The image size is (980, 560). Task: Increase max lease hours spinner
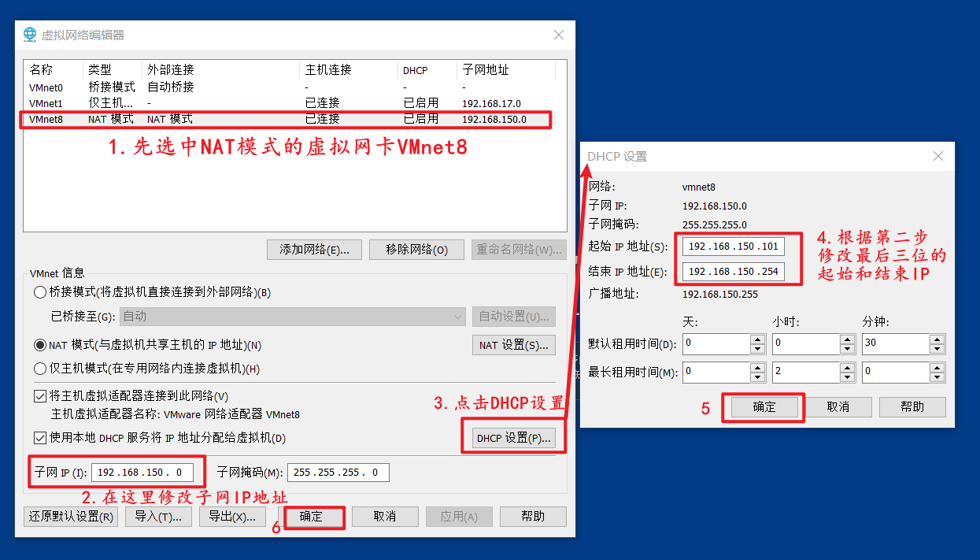click(848, 368)
